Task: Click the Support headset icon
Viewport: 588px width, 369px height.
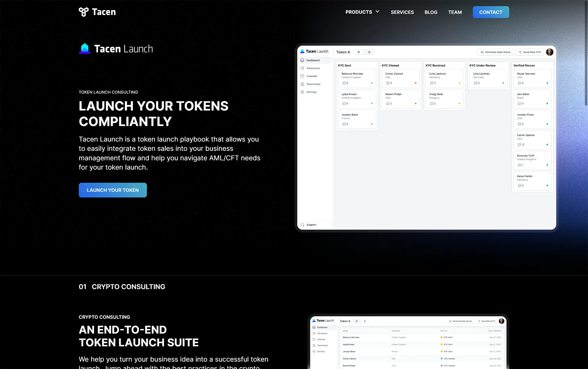Action: pos(302,225)
